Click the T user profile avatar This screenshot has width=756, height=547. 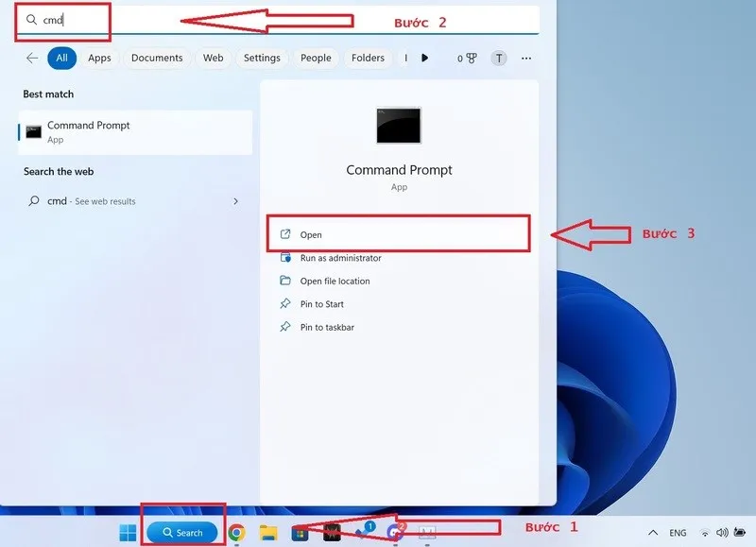[x=498, y=59]
